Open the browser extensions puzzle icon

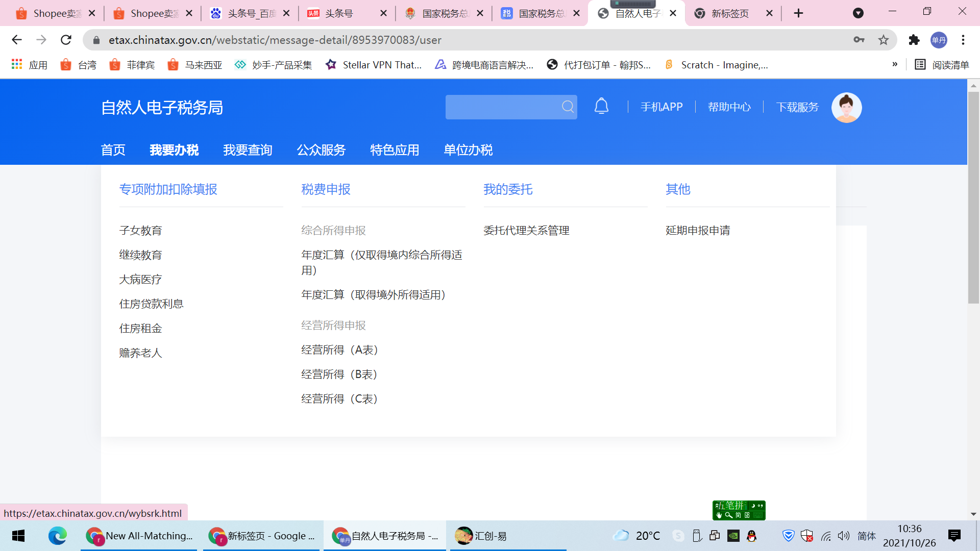[x=914, y=40]
